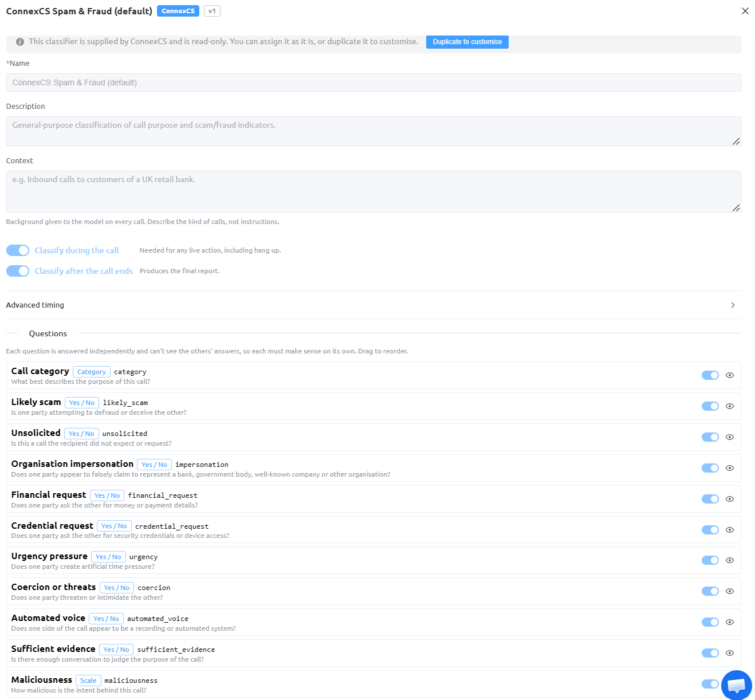Open the chat support bubble
The image size is (755, 700).
point(737,685)
